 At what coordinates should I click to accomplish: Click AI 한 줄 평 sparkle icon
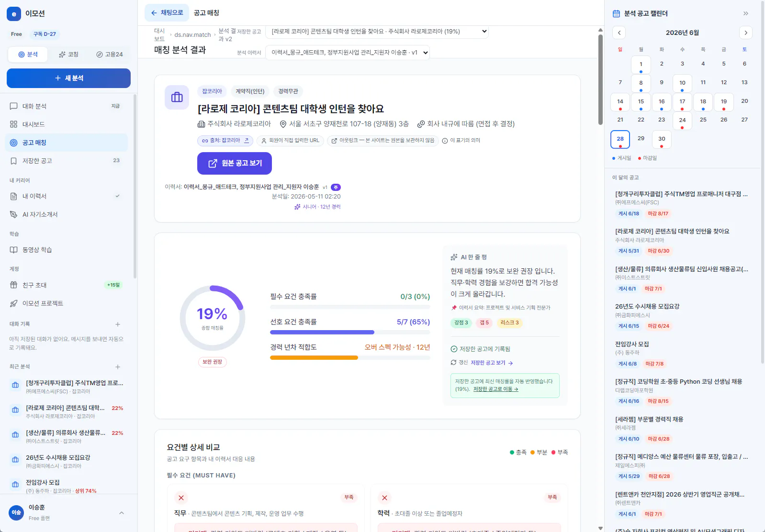coord(454,257)
